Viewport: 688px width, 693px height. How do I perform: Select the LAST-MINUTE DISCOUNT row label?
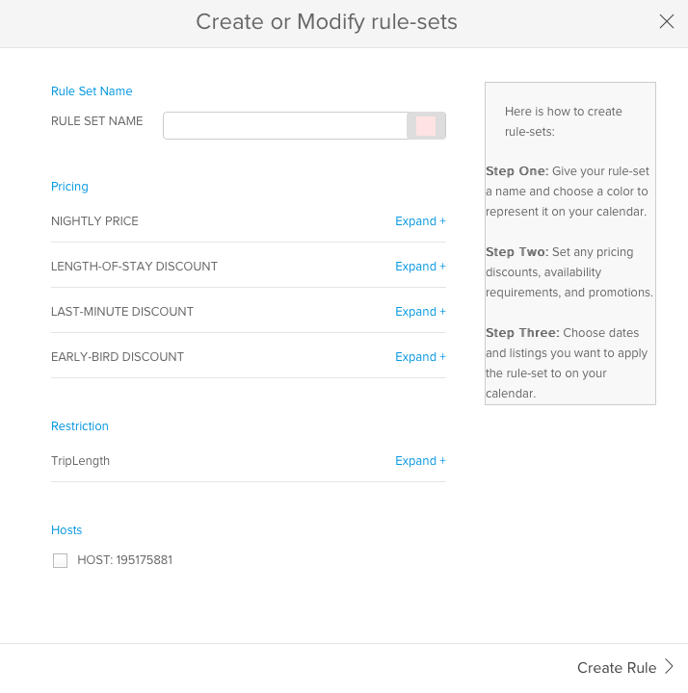[122, 312]
